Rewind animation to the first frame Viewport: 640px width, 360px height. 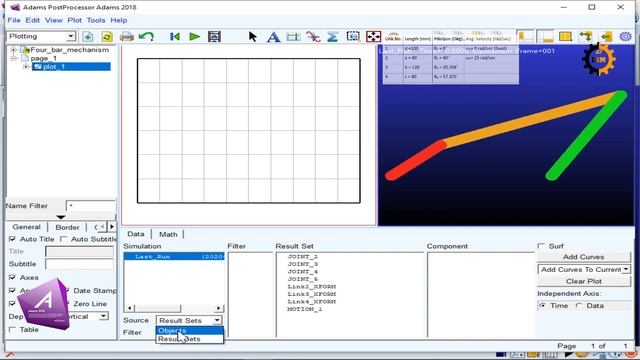point(175,37)
